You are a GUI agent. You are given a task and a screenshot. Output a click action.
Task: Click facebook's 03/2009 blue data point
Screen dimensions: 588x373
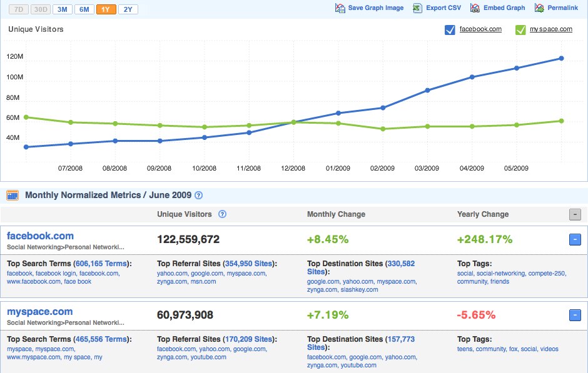(427, 90)
